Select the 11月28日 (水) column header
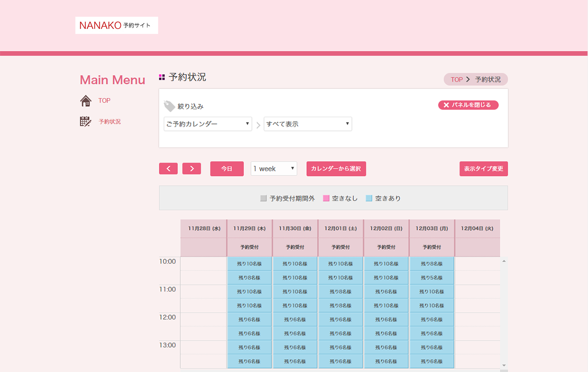This screenshot has width=588, height=372. tap(204, 228)
